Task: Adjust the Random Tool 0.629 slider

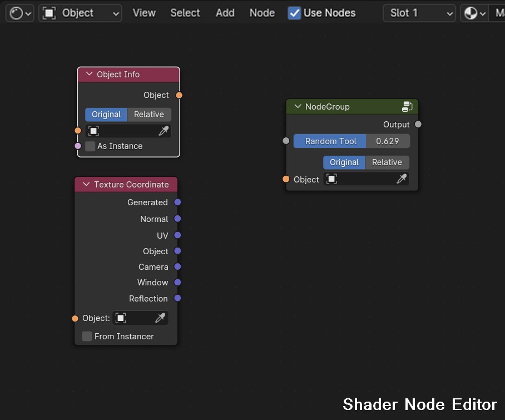Action: click(351, 141)
